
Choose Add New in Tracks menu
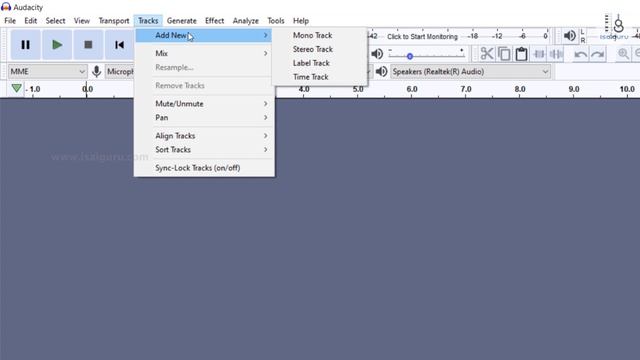[204, 36]
